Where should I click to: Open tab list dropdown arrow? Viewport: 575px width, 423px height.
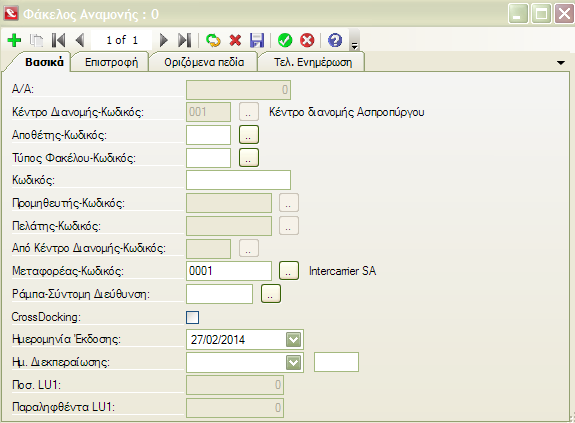561,63
